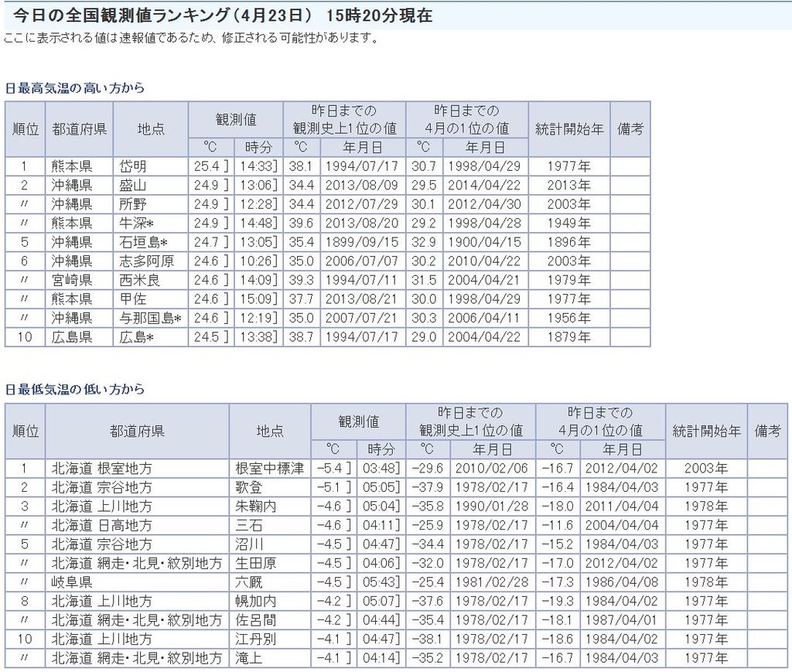The height and width of the screenshot is (672, 792).
Task: Select the 日最低気温の低い方から section heading
Action: click(x=75, y=389)
